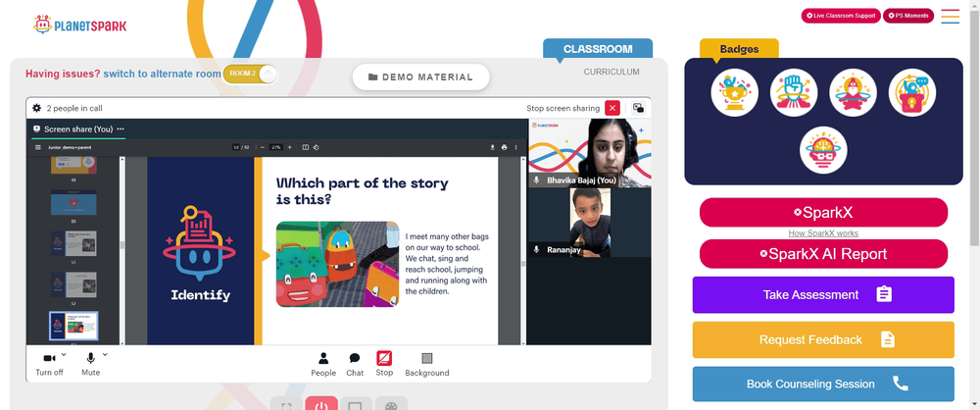This screenshot has height=410, width=980.
Task: Open Background effects
Action: pyautogui.click(x=427, y=364)
